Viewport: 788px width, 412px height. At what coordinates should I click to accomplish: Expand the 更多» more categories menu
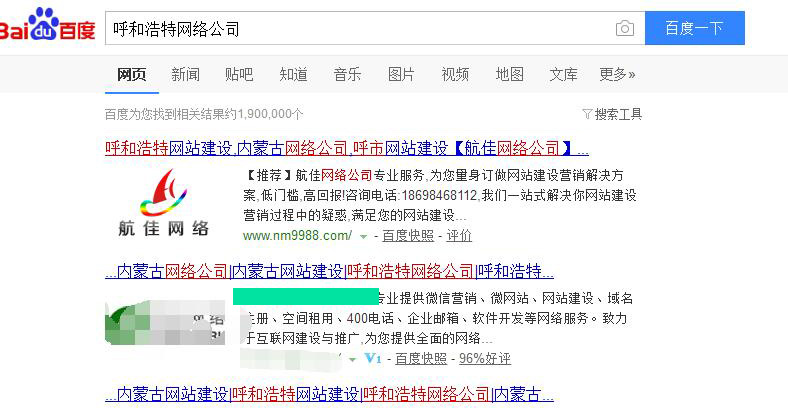click(x=617, y=74)
